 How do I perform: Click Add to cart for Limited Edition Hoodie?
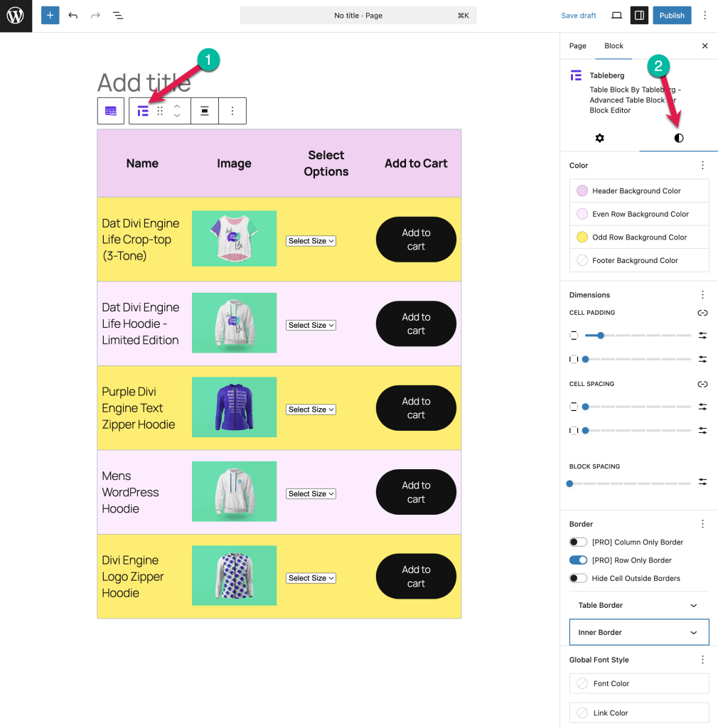(416, 323)
